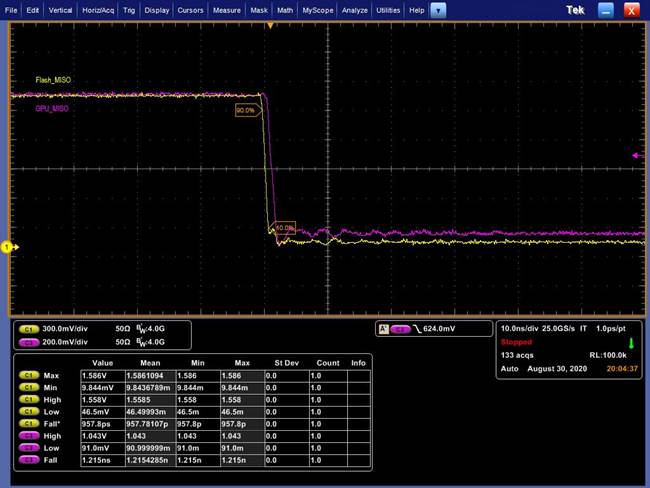Click the magenta trigger level arrow at right edge
Viewport: 650px width, 488px height.
click(x=637, y=156)
